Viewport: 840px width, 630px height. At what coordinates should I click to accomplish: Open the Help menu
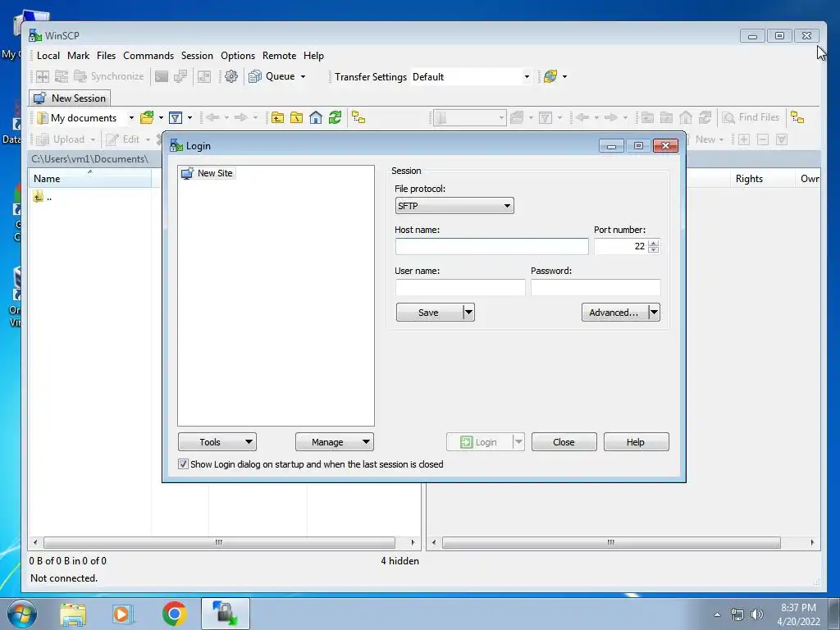pos(313,56)
